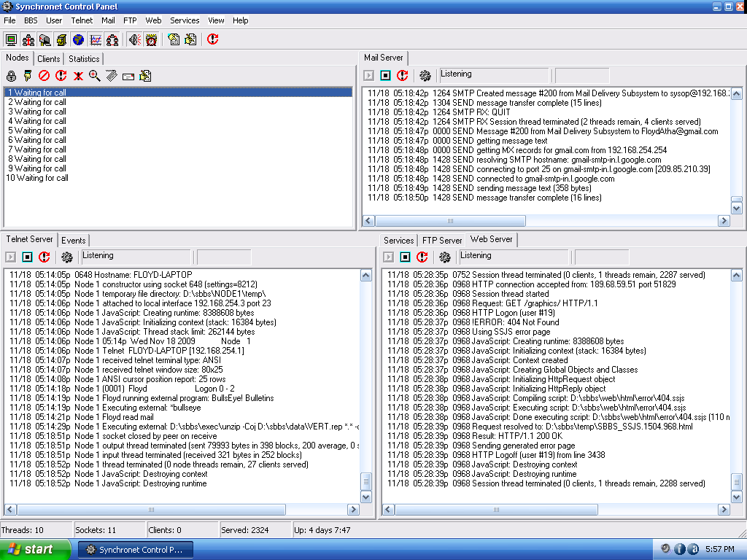Toggle the alarm clock toolbar button
The width and height of the screenshot is (747, 560).
coord(151,39)
